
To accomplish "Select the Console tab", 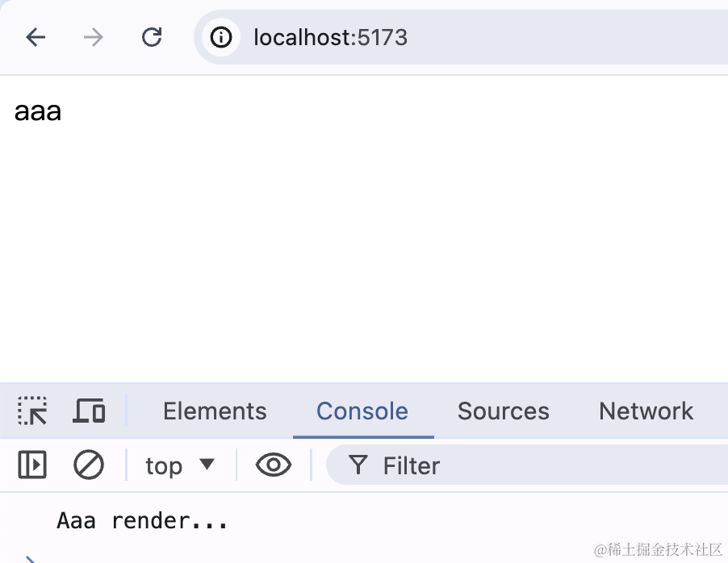I will pyautogui.click(x=362, y=411).
